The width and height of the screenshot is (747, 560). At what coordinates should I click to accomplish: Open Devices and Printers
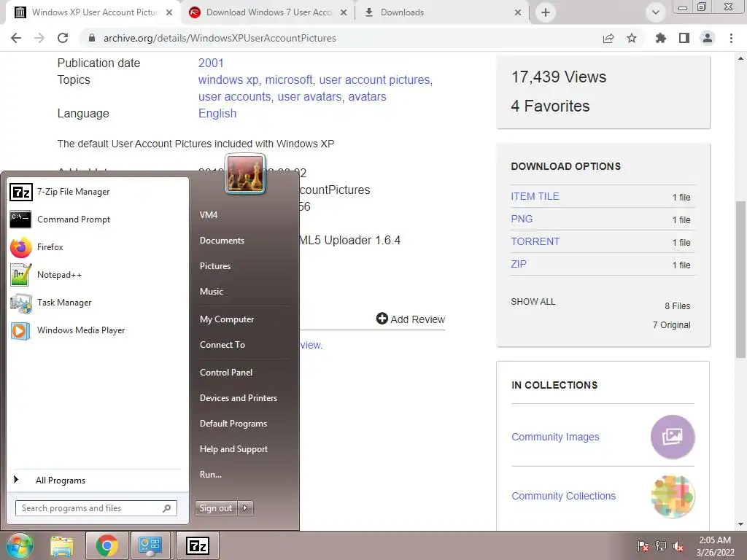[x=239, y=398]
